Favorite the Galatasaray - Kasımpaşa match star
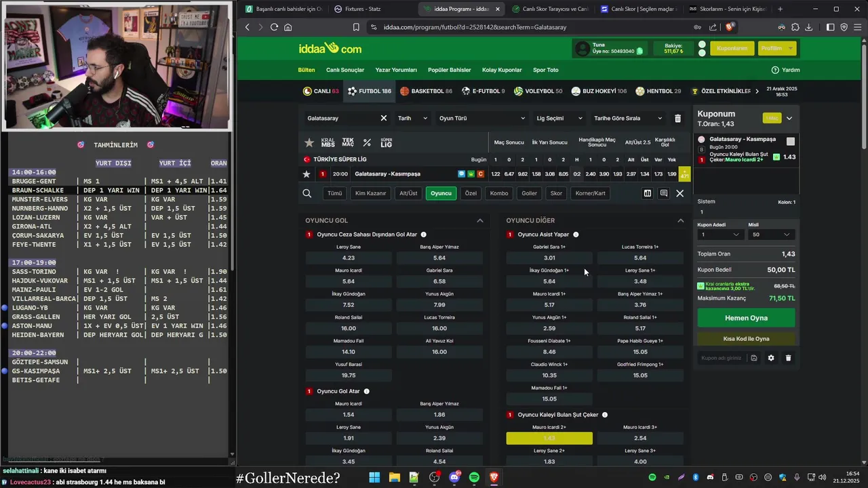Image resolution: width=868 pixels, height=488 pixels. click(307, 174)
